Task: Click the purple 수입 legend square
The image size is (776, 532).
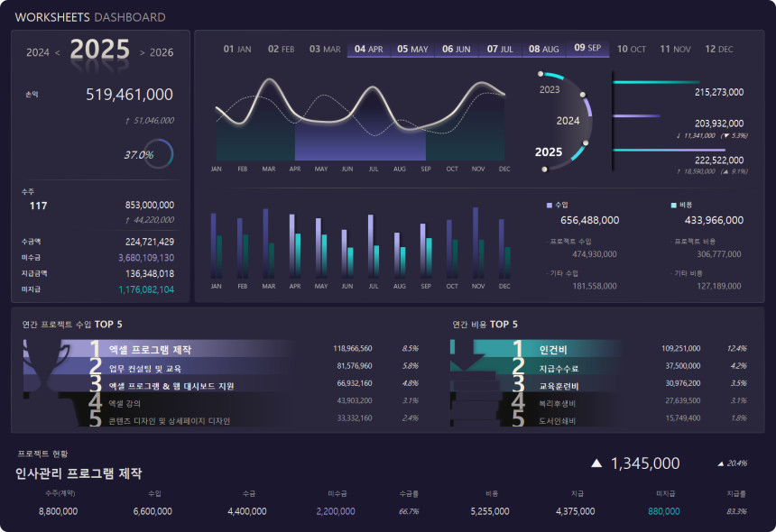Action: point(550,206)
